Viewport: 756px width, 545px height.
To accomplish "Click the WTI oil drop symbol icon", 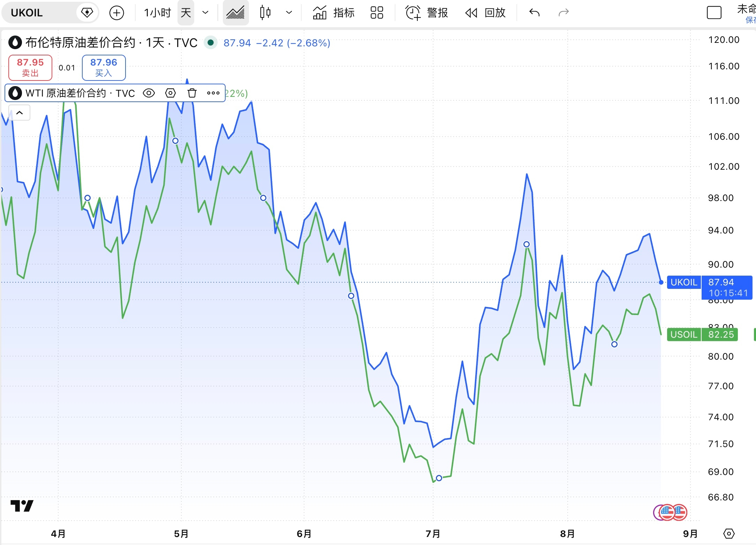I will point(15,93).
